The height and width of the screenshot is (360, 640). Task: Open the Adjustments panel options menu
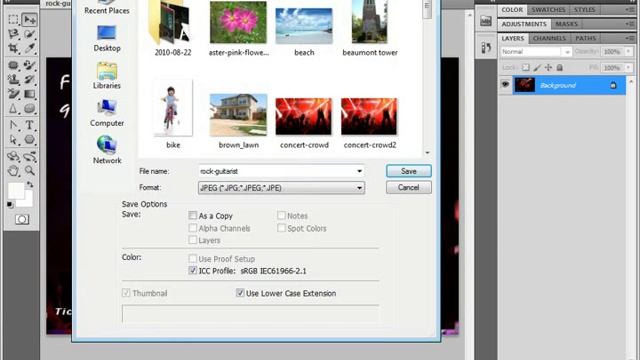pos(629,24)
